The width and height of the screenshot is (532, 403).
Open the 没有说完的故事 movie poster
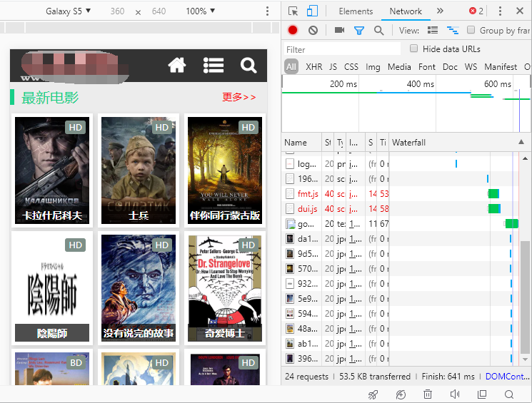tap(139, 288)
